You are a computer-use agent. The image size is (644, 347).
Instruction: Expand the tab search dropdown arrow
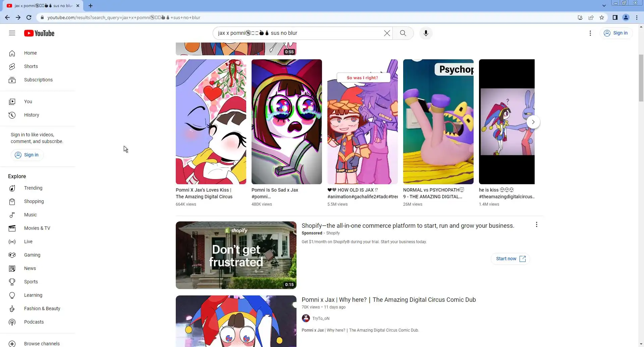(x=604, y=6)
